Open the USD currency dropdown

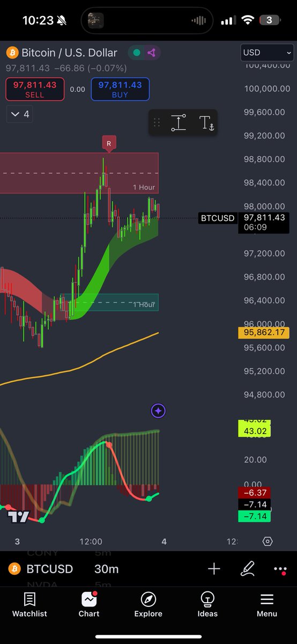pyautogui.click(x=267, y=53)
